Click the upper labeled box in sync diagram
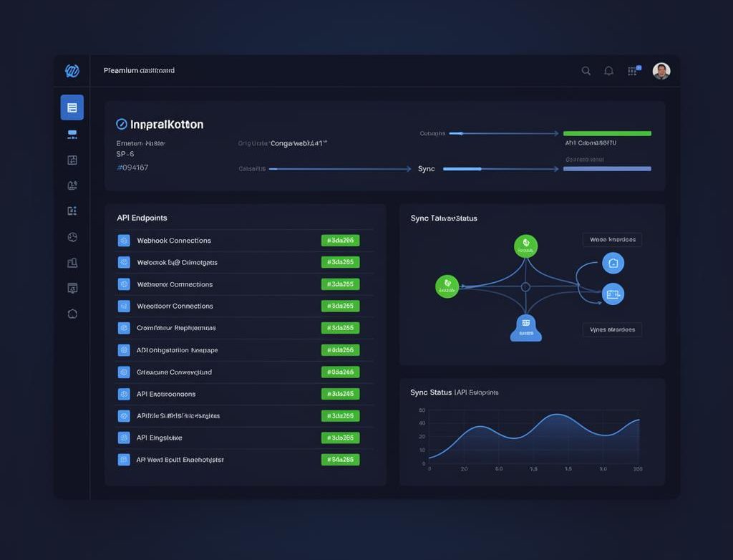Image resolution: width=733 pixels, height=560 pixels. tap(612, 240)
